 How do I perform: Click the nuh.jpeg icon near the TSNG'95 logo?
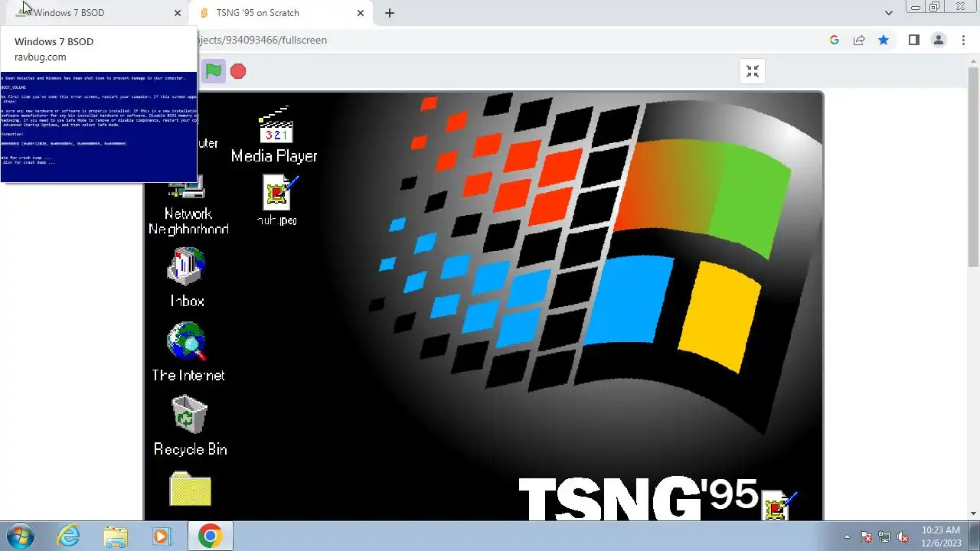tap(779, 507)
